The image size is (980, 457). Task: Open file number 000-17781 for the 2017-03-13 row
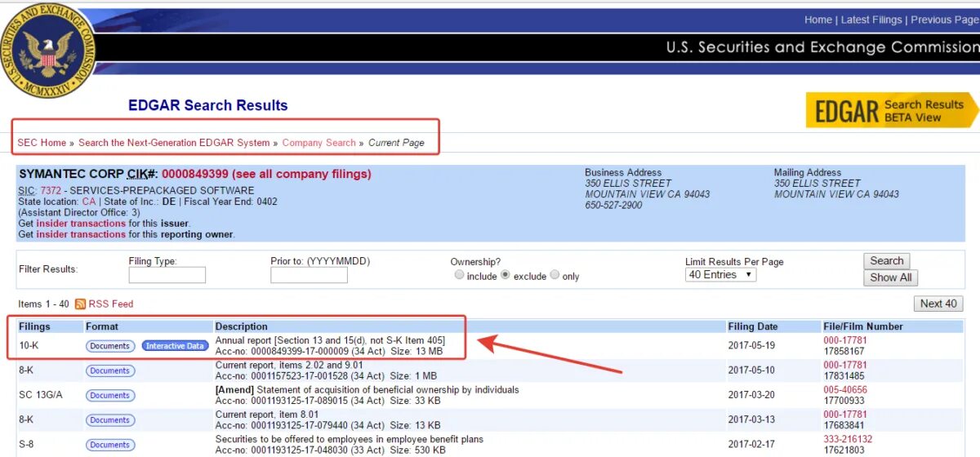click(x=845, y=415)
